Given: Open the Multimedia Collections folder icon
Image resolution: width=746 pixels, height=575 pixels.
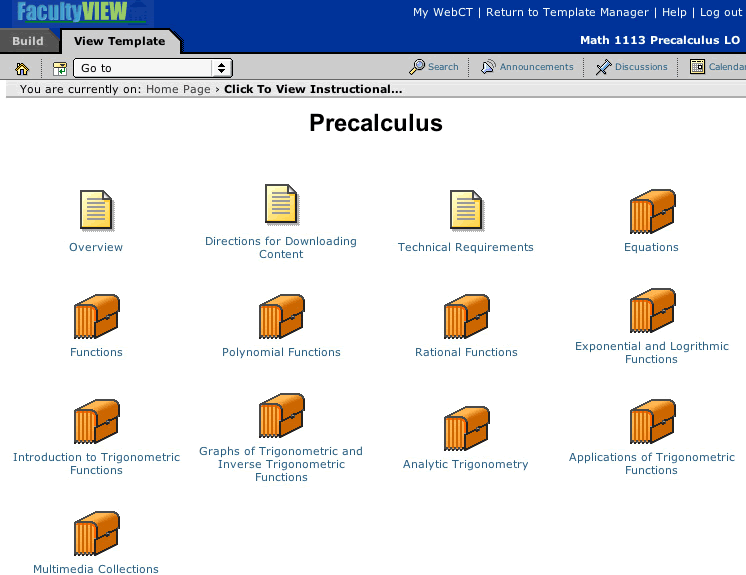Looking at the screenshot, I should pos(97,533).
